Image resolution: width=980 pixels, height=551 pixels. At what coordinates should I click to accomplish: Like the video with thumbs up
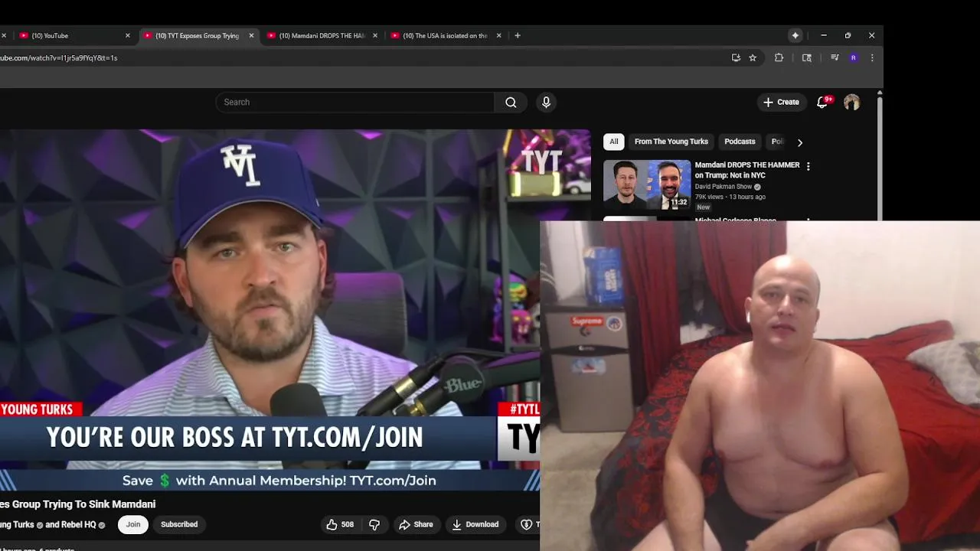coord(340,524)
